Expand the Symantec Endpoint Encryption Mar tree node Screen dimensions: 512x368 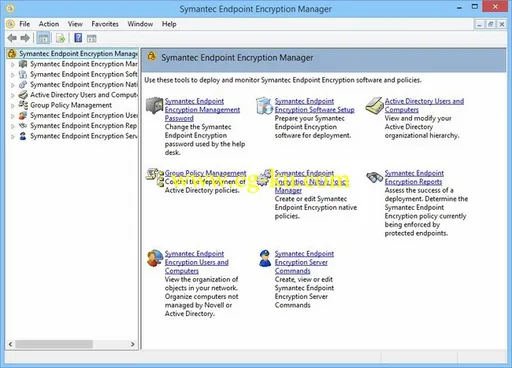[13, 64]
